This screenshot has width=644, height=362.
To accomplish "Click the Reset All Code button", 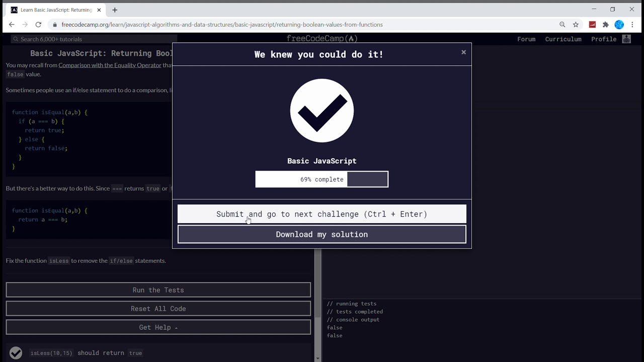I will pyautogui.click(x=158, y=309).
